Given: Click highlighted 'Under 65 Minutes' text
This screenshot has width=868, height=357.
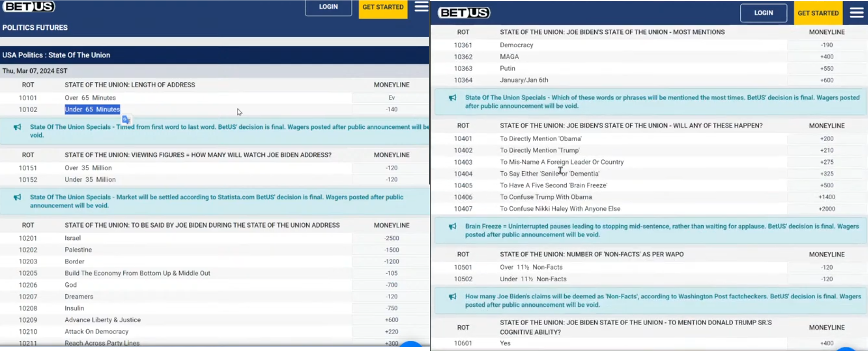Looking at the screenshot, I should pyautogui.click(x=92, y=109).
